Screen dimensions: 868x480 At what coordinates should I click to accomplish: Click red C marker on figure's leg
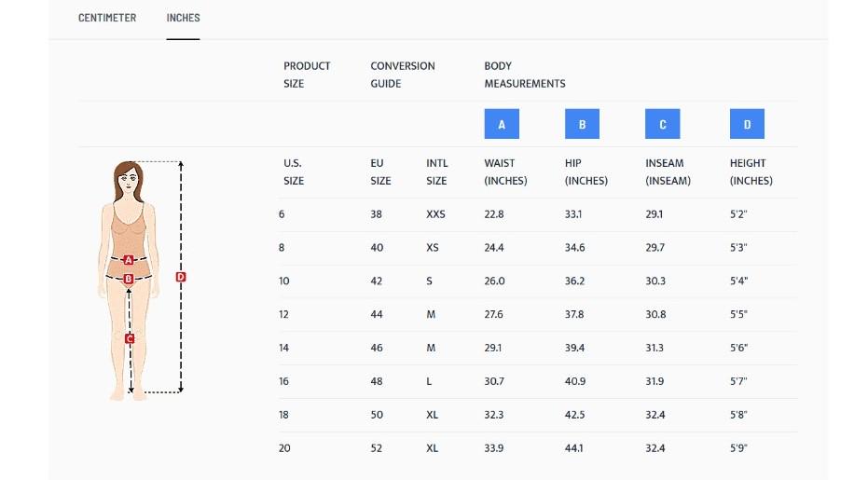tap(130, 338)
